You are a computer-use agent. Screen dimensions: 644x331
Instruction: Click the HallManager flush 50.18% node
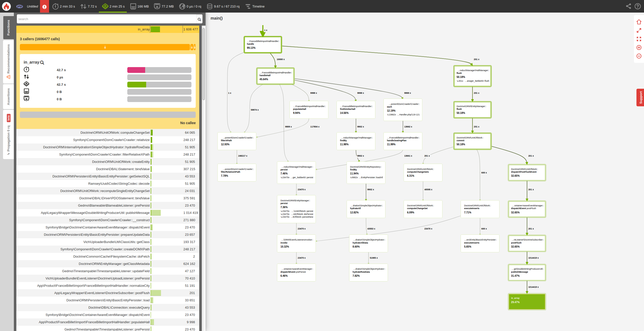tap(472, 76)
